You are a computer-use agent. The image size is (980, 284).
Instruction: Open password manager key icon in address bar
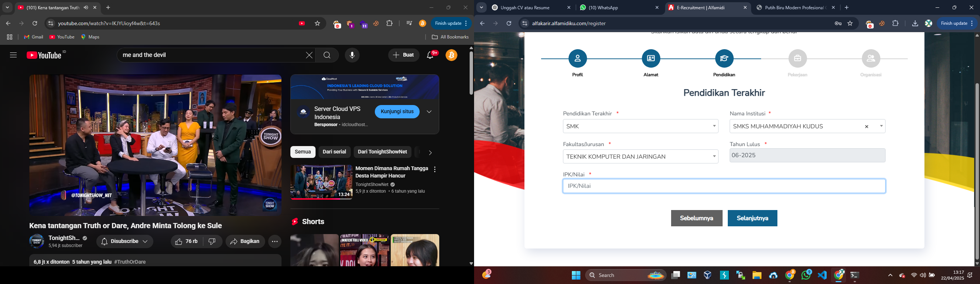click(x=838, y=24)
